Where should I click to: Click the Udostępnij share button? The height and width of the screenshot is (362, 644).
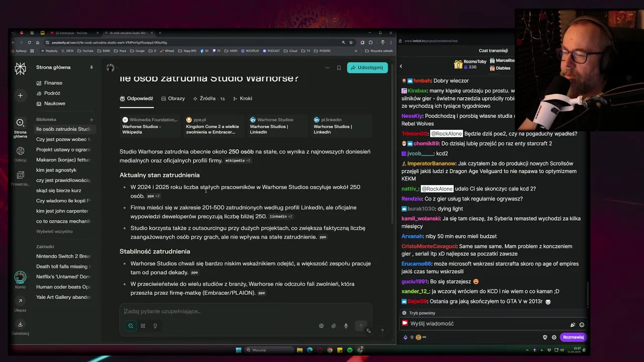[367, 68]
